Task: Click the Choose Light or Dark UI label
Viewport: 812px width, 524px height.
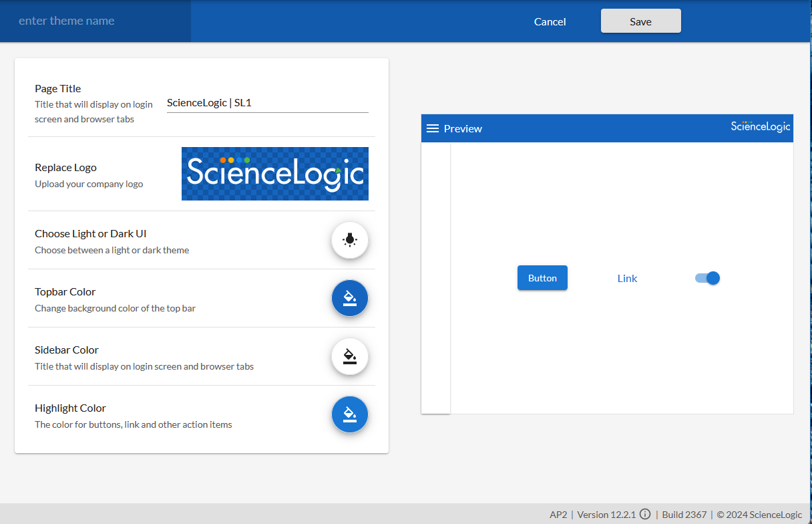Action: 90,233
